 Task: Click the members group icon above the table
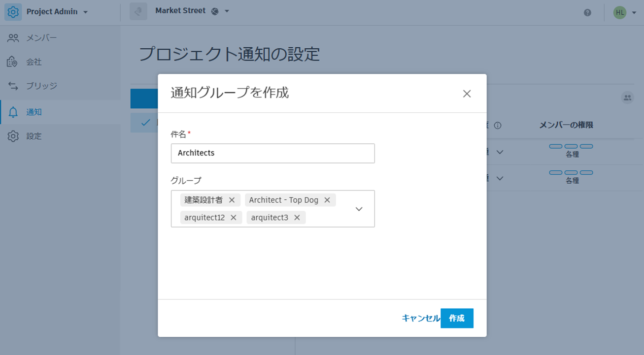click(627, 97)
